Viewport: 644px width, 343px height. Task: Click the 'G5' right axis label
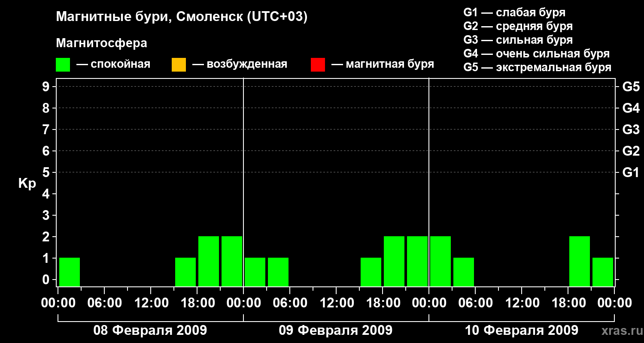[x=631, y=87]
